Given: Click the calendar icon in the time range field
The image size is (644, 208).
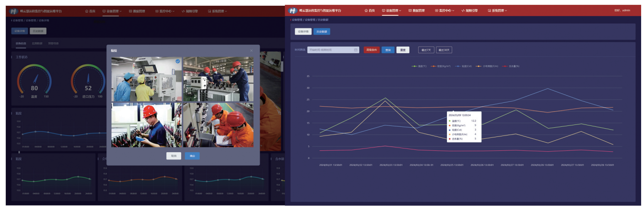Looking at the screenshot, I should click(356, 50).
